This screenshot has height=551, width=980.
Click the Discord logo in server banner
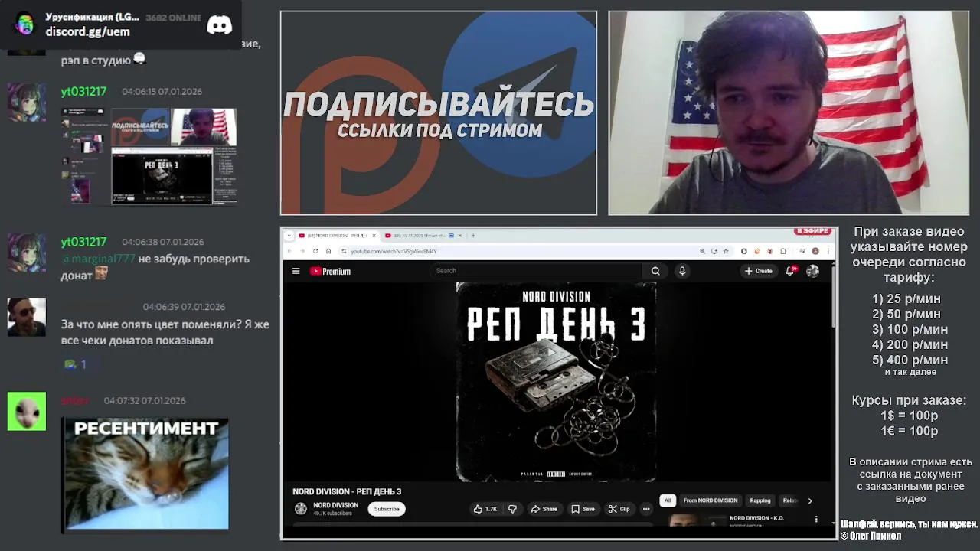pos(219,25)
